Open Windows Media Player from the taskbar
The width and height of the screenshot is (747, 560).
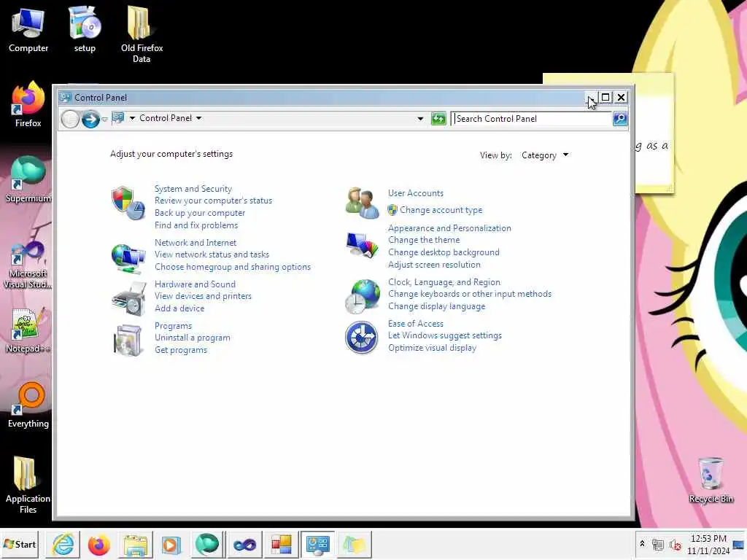point(171,544)
